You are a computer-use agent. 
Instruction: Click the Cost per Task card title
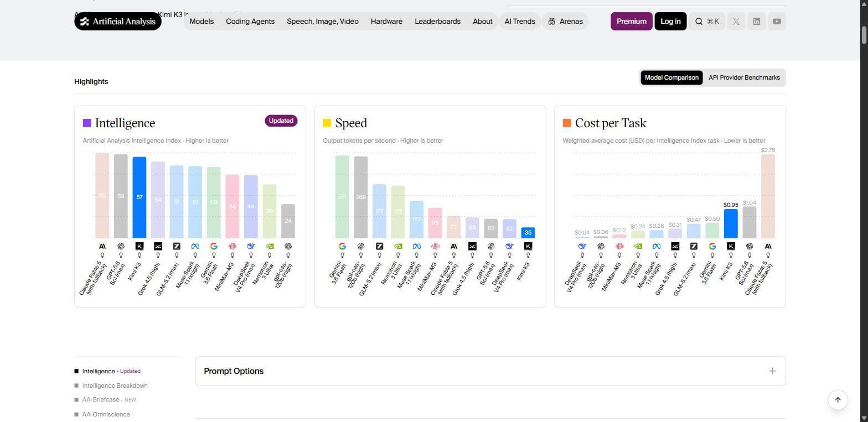(611, 123)
